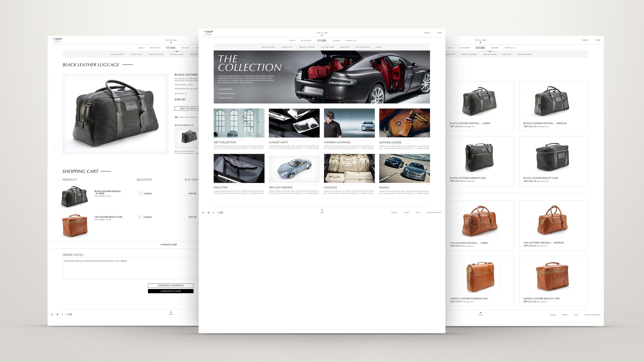
Task: Select the second slide dot in hero banner
Action: (x=317, y=99)
